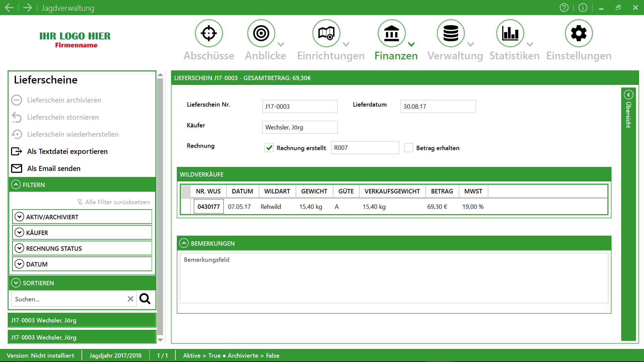
Task: Open the Einrichtungen map icon
Action: (326, 33)
